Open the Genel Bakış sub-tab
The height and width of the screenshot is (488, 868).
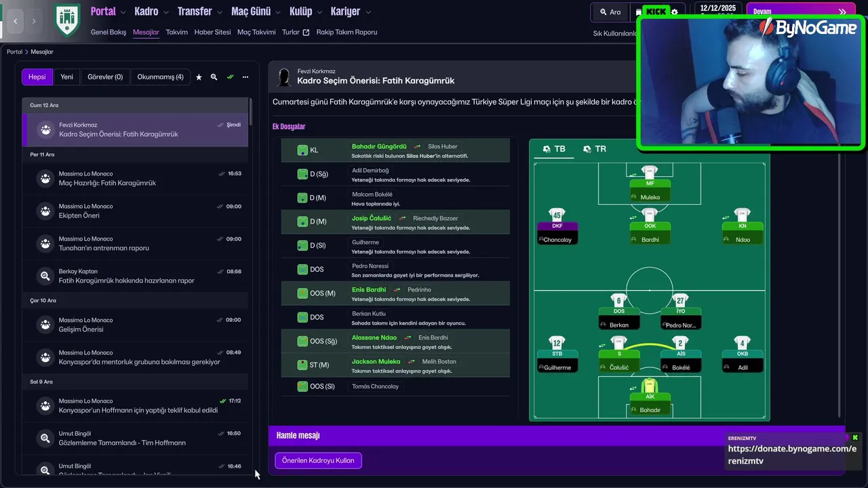point(108,32)
